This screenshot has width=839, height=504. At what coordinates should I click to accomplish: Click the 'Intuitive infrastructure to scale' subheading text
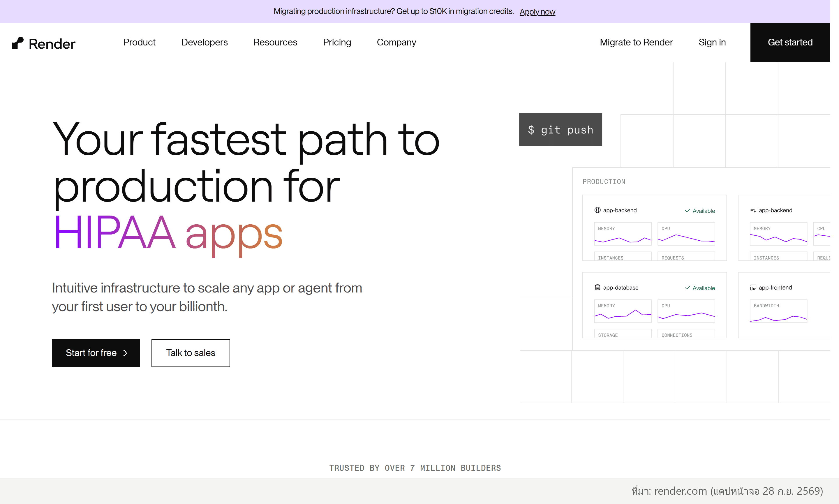(207, 297)
